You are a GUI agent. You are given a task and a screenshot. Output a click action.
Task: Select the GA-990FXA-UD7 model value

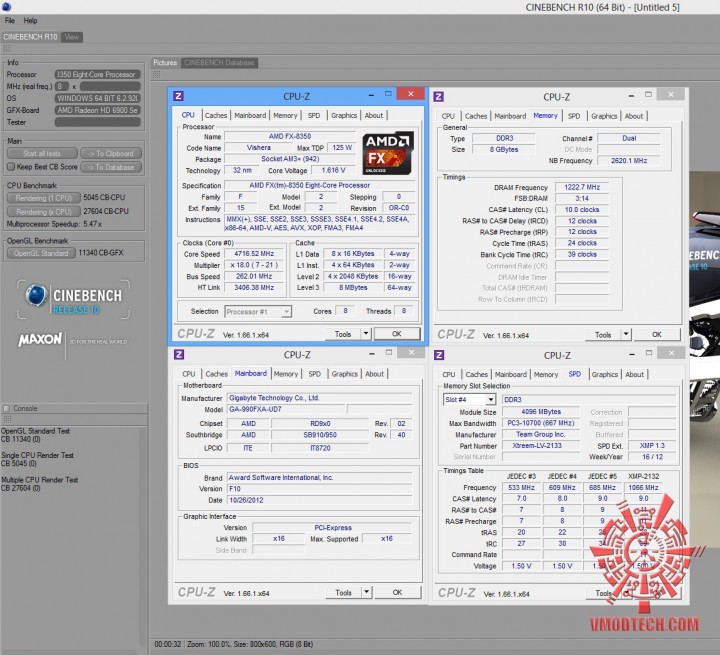tap(286, 409)
